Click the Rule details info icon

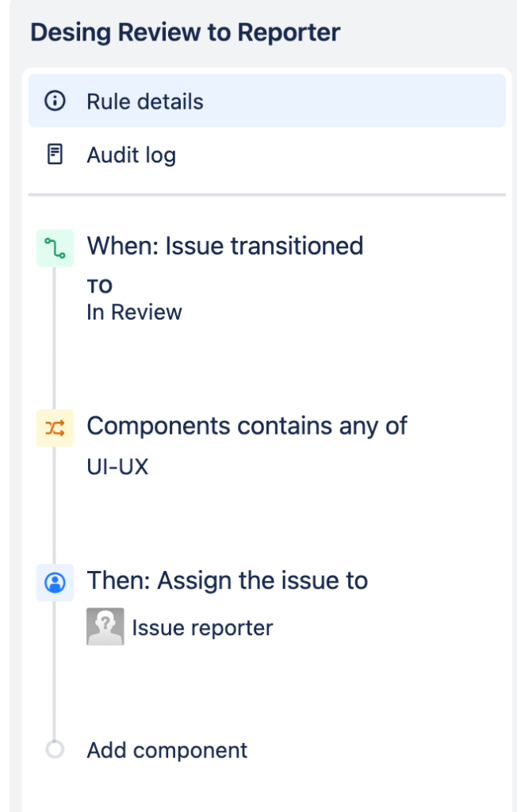[x=55, y=101]
